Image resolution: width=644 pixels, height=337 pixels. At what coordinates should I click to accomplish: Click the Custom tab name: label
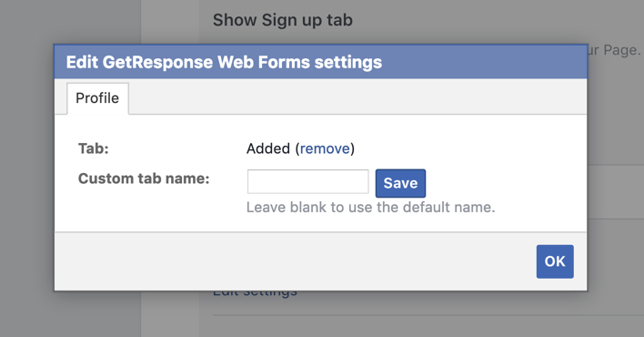pyautogui.click(x=144, y=179)
